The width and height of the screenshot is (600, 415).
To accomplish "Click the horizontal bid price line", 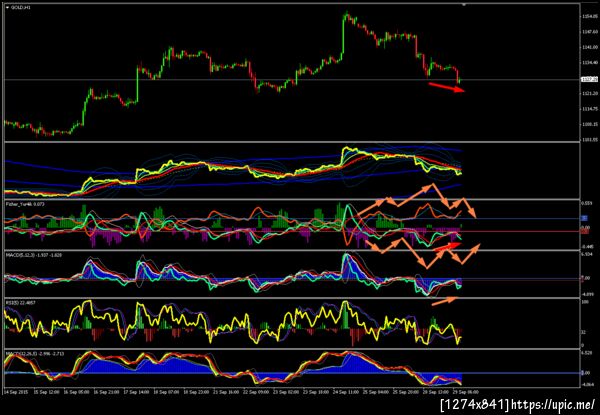I will 291,80.
